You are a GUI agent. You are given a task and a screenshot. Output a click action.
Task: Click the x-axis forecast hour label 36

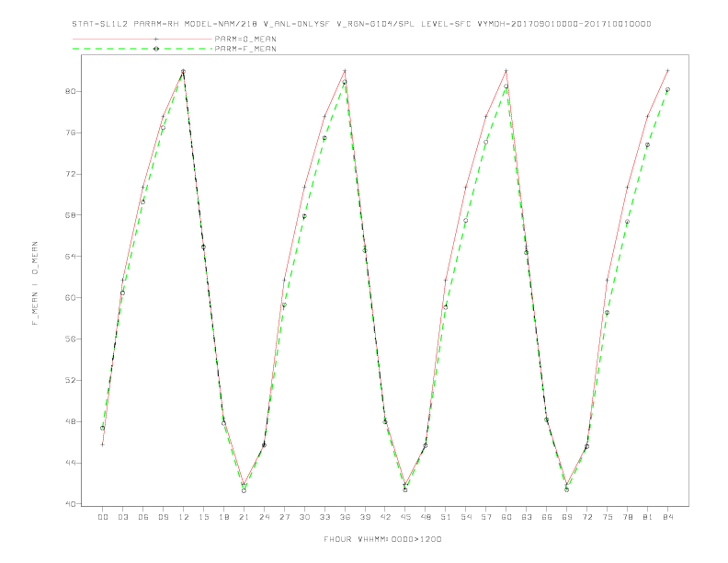pyautogui.click(x=345, y=517)
